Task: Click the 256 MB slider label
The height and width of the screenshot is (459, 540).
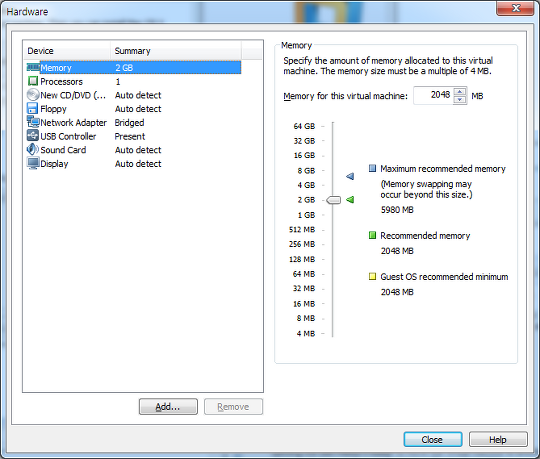Action: [x=302, y=244]
